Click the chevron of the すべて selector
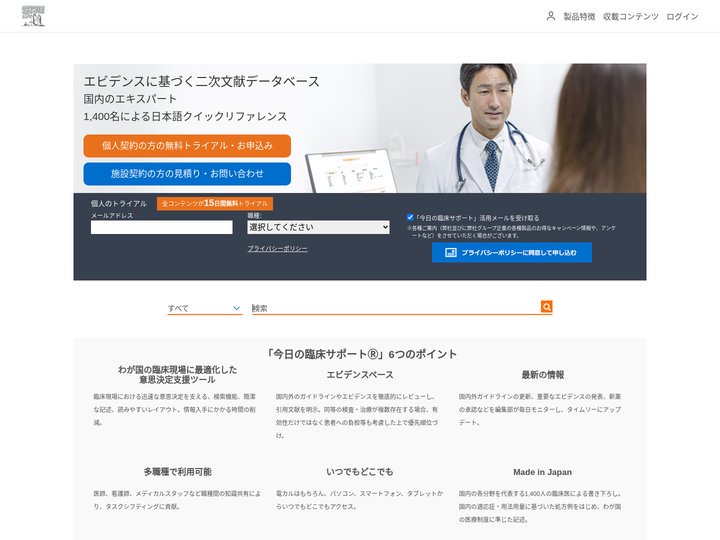 click(x=236, y=308)
